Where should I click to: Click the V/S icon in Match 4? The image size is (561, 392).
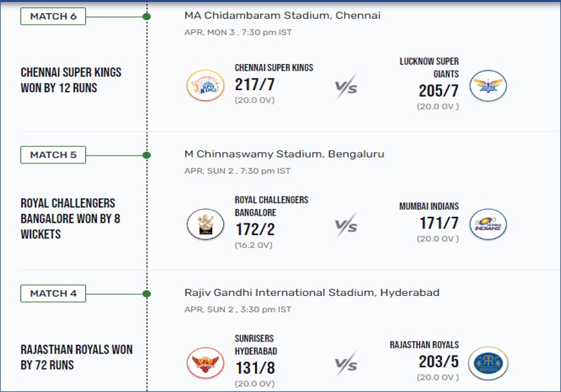click(346, 364)
